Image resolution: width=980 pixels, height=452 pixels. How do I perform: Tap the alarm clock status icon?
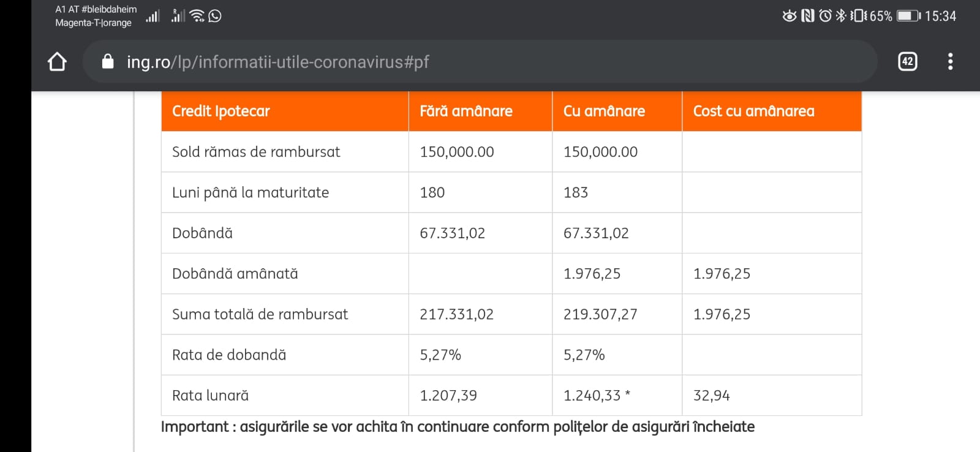tap(825, 16)
